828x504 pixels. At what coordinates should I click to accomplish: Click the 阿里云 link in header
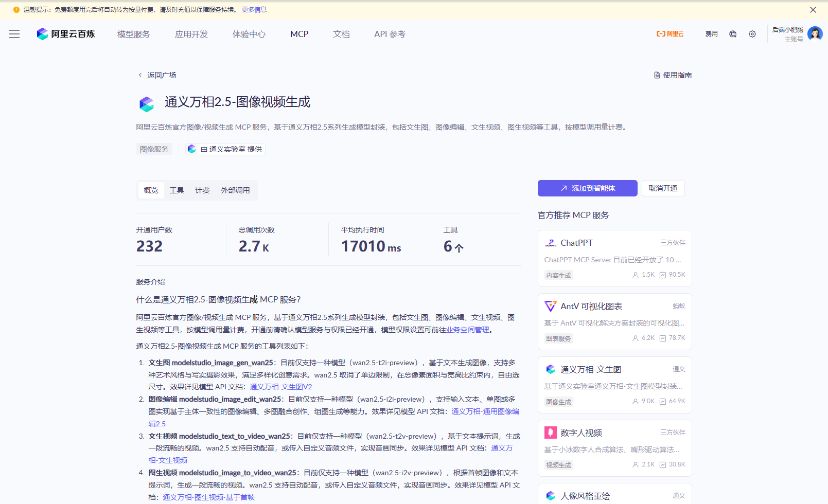[670, 34]
